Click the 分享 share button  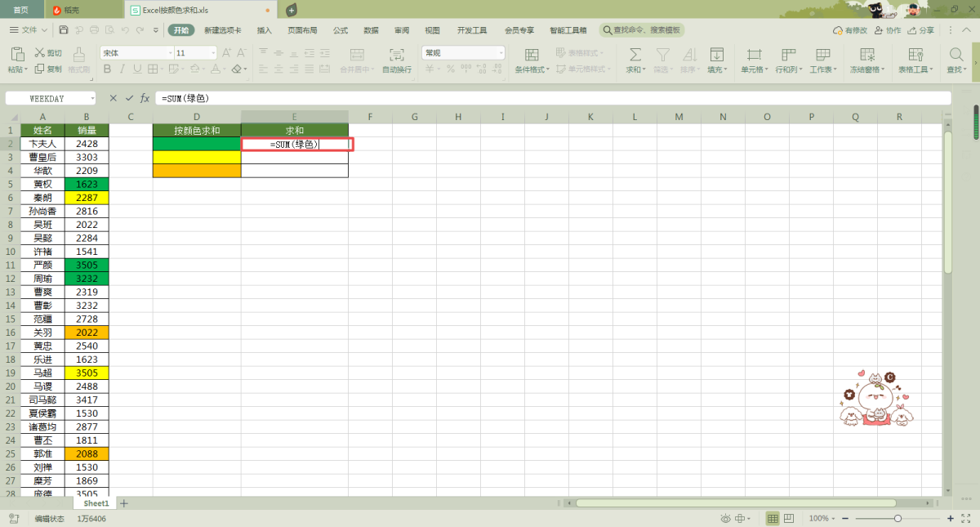tap(920, 30)
